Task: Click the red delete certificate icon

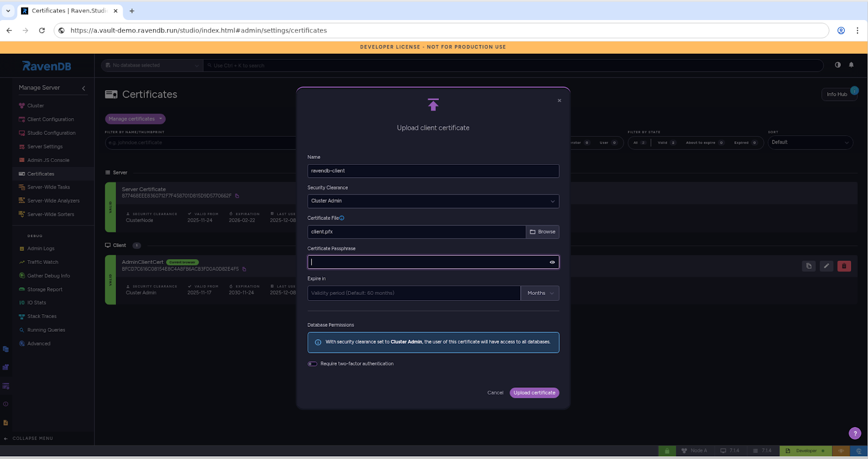Action: tap(844, 266)
